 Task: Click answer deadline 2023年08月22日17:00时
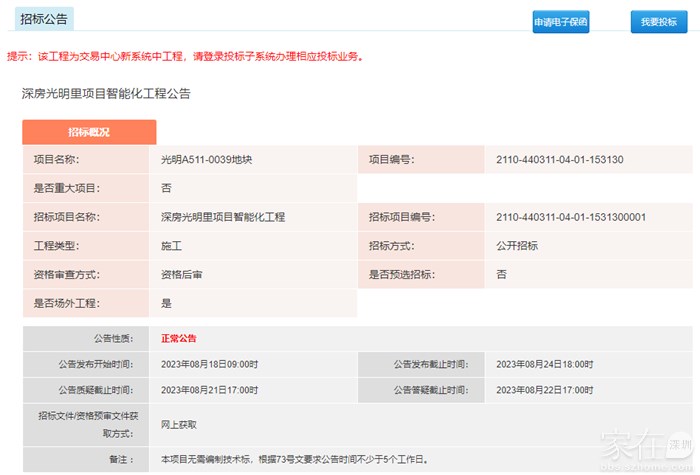point(544,389)
